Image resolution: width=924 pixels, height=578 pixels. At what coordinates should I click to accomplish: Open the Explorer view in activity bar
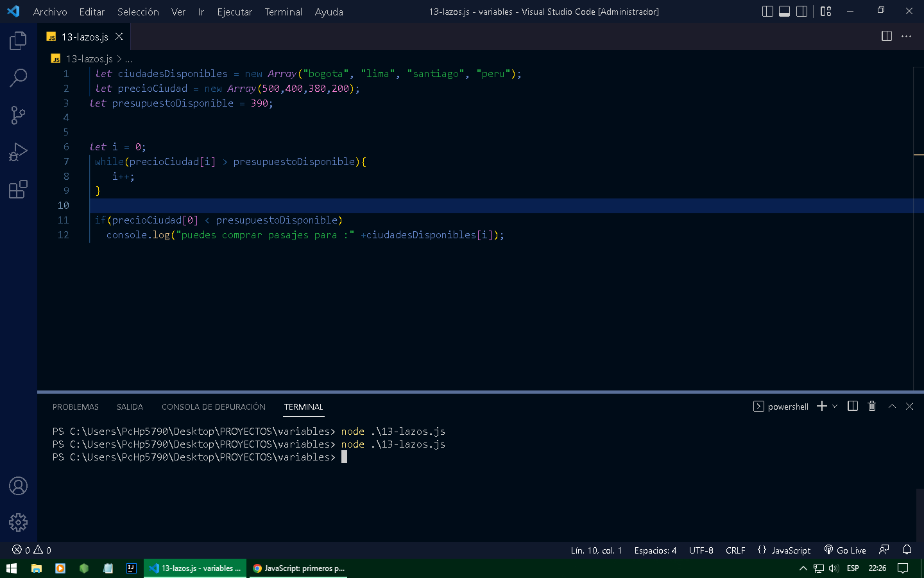coord(18,41)
